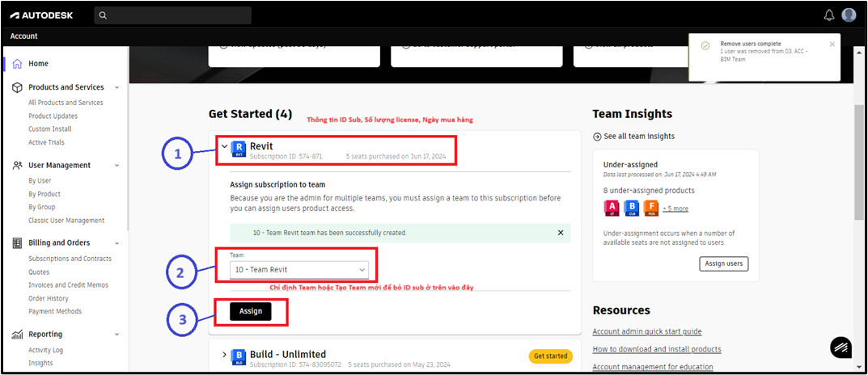Click the blue Collaborate product icon
This screenshot has width=868, height=375.
(631, 209)
